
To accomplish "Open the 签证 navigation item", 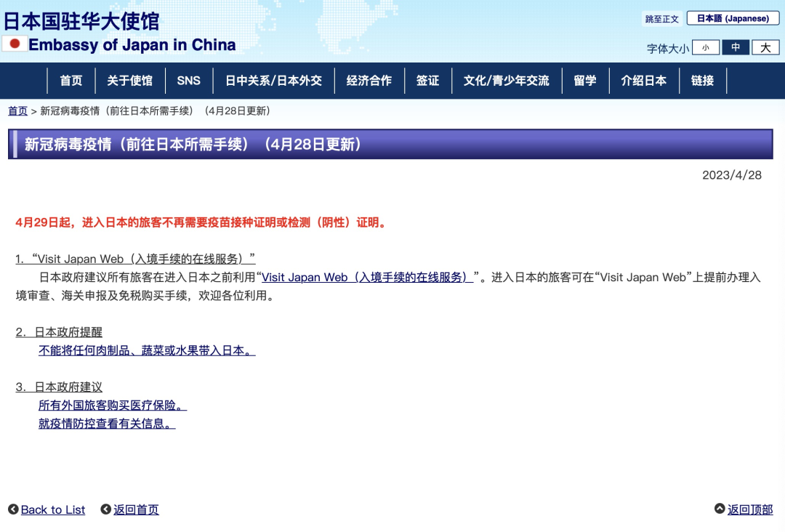I will pos(427,81).
